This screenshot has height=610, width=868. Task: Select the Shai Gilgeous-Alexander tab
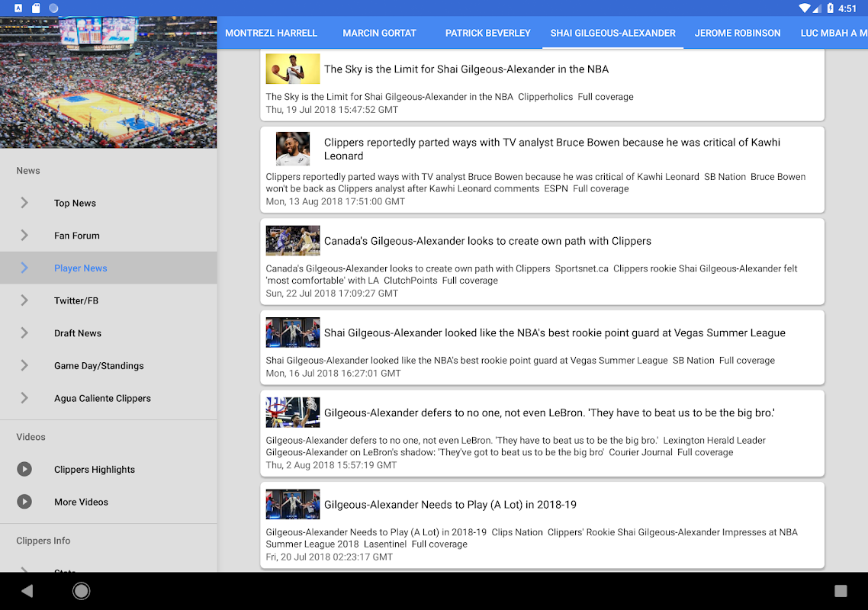(x=612, y=33)
